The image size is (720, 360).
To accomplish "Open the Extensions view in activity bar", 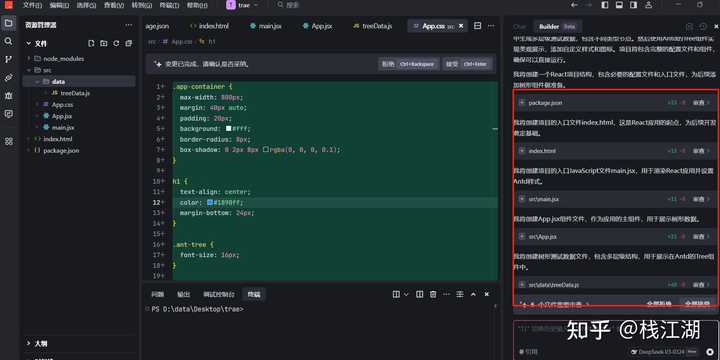I will pyautogui.click(x=8, y=141).
